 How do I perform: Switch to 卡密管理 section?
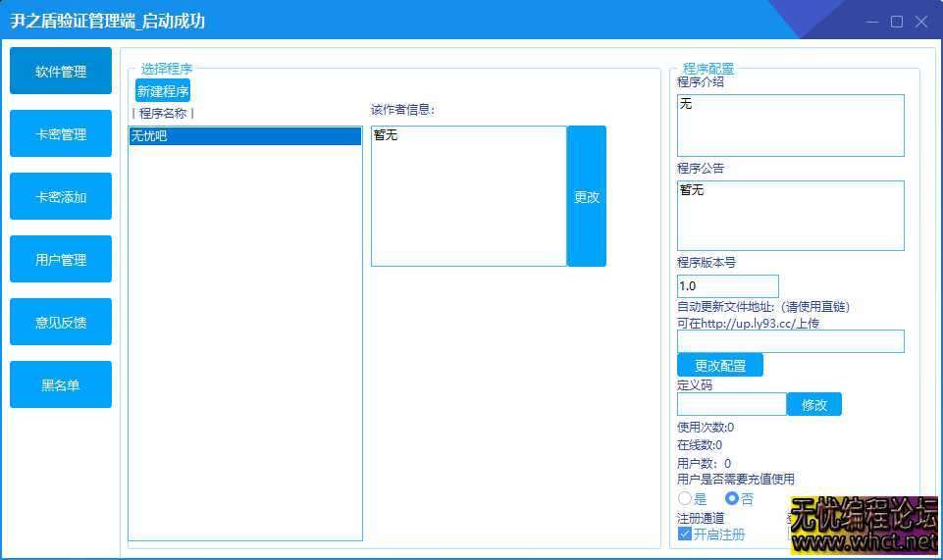pyautogui.click(x=61, y=134)
